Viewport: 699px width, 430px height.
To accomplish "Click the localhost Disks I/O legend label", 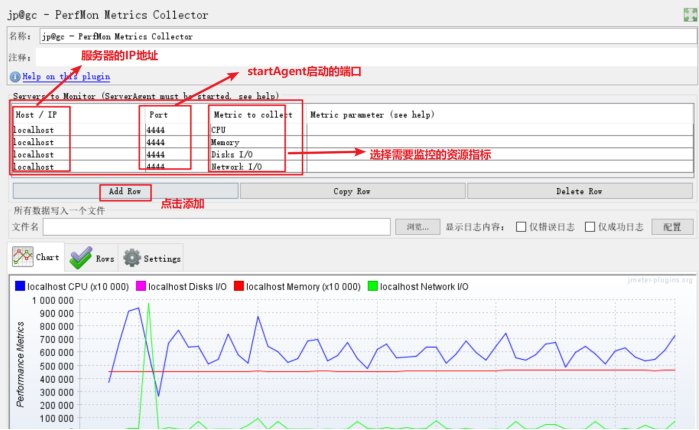I will 187,287.
